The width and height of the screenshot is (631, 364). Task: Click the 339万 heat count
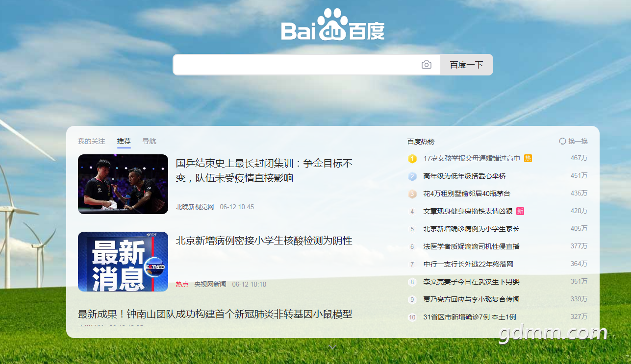579,299
